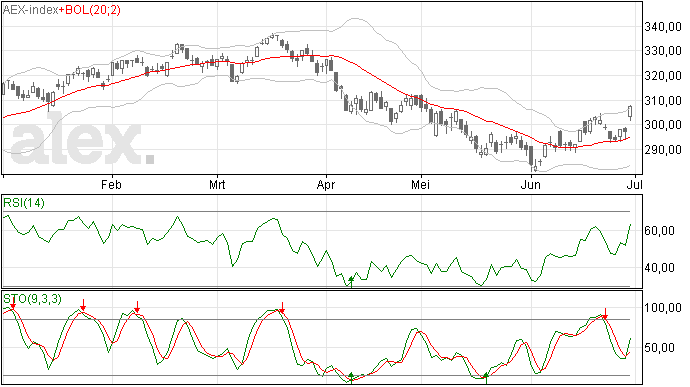
Task: Click the stochastic 100,00 axis value
Action: pos(663,308)
